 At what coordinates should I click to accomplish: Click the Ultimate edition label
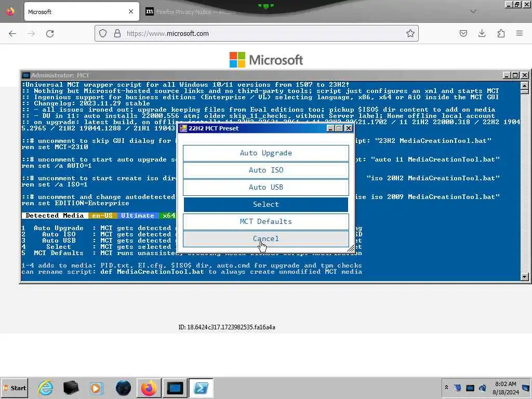click(137, 216)
